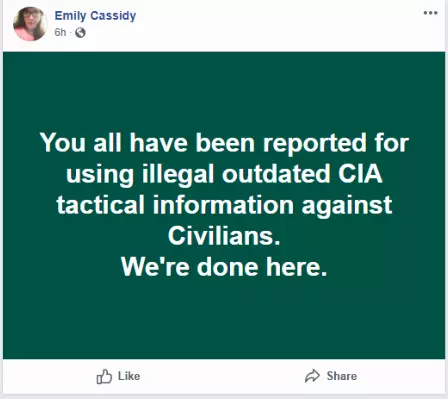Click the word "tactical" in the post
Image resolution: width=448 pixels, height=399 pixels.
(x=101, y=205)
